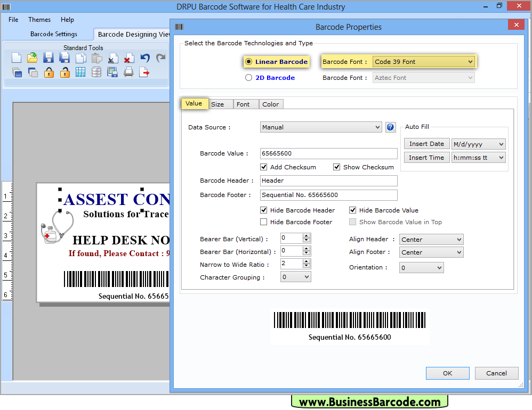Close the Barcode Properties dialog

[x=517, y=24]
